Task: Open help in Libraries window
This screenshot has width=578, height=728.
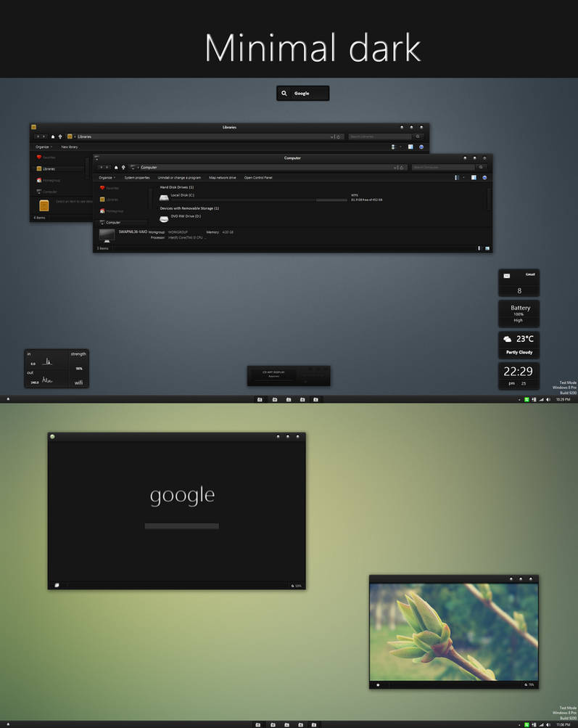Action: (x=421, y=147)
